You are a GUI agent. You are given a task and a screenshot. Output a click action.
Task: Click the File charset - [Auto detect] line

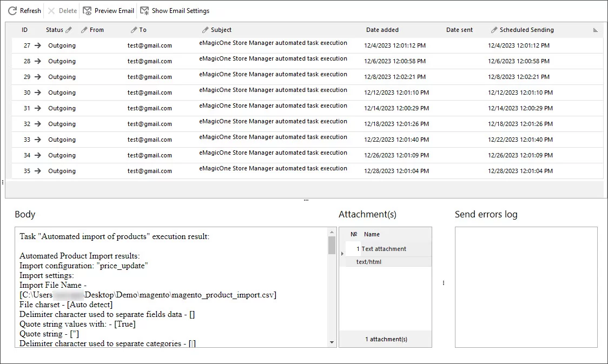(x=66, y=305)
